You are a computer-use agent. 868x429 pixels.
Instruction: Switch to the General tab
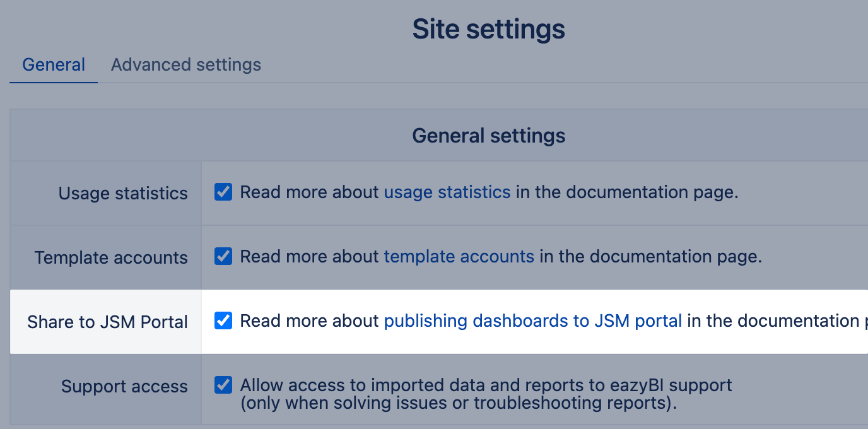pos(54,65)
